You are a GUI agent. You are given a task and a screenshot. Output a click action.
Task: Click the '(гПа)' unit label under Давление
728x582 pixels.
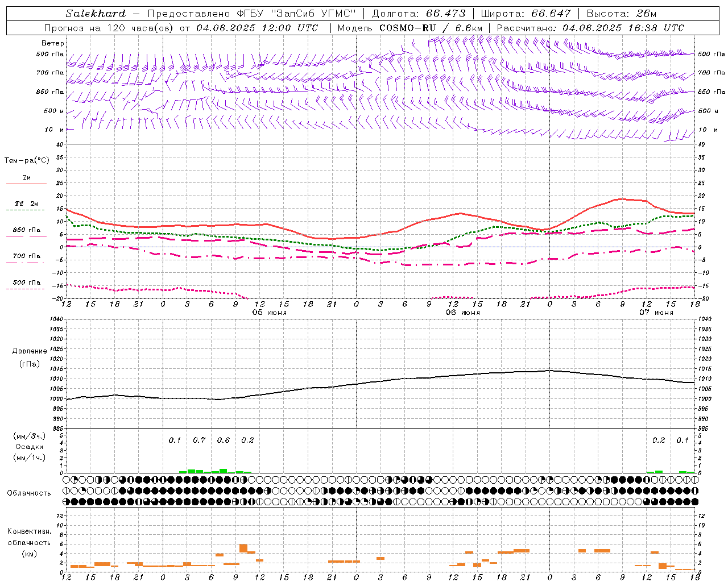tap(30, 364)
